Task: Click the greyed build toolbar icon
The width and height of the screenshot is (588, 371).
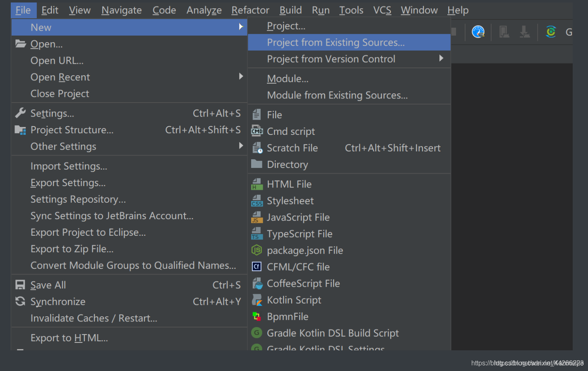Action: (504, 31)
